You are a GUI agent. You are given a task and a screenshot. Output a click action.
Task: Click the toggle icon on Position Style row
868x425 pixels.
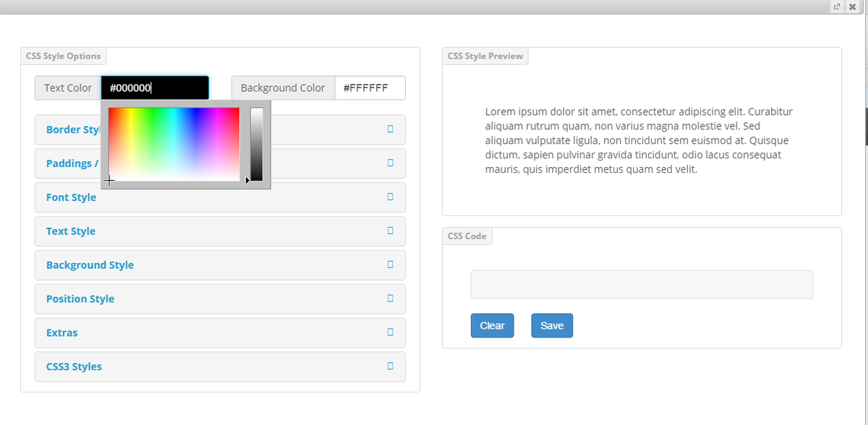391,299
